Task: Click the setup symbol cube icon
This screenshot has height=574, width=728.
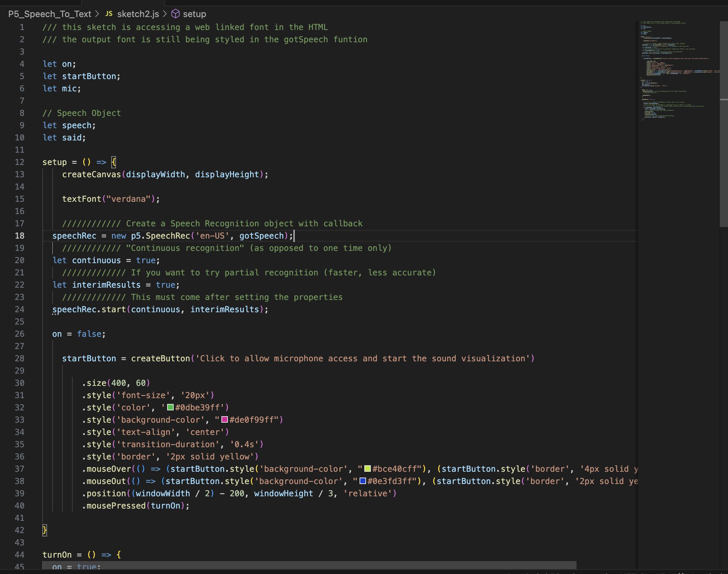Action: pos(175,14)
